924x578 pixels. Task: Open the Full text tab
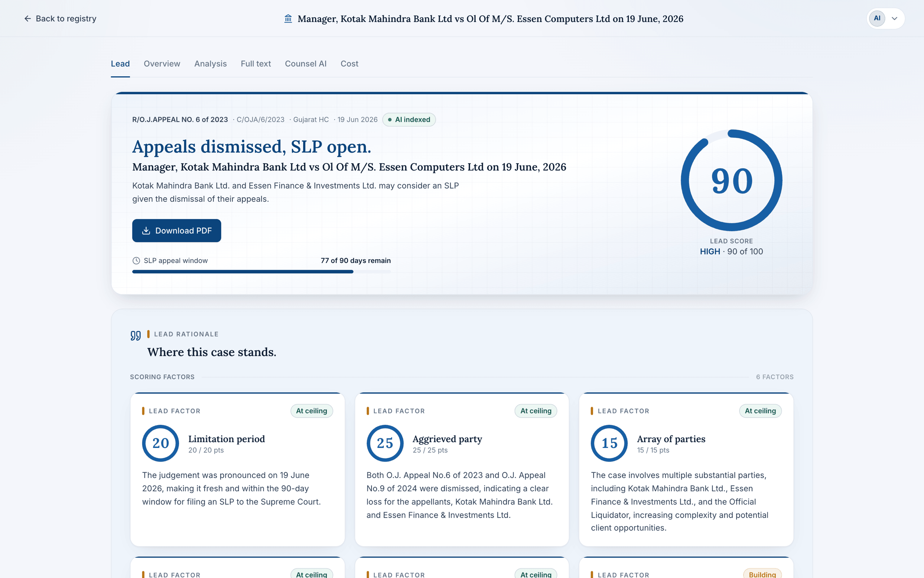(256, 64)
